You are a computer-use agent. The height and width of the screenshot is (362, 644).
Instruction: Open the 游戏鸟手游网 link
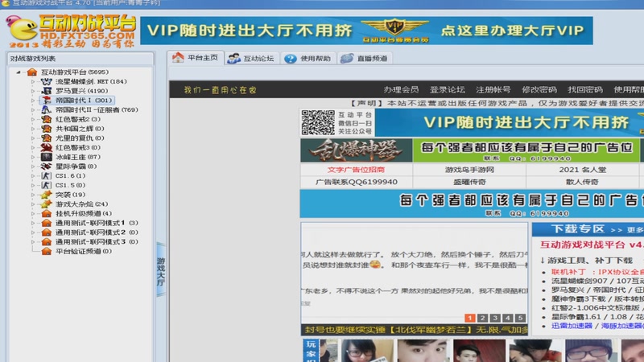[469, 170]
